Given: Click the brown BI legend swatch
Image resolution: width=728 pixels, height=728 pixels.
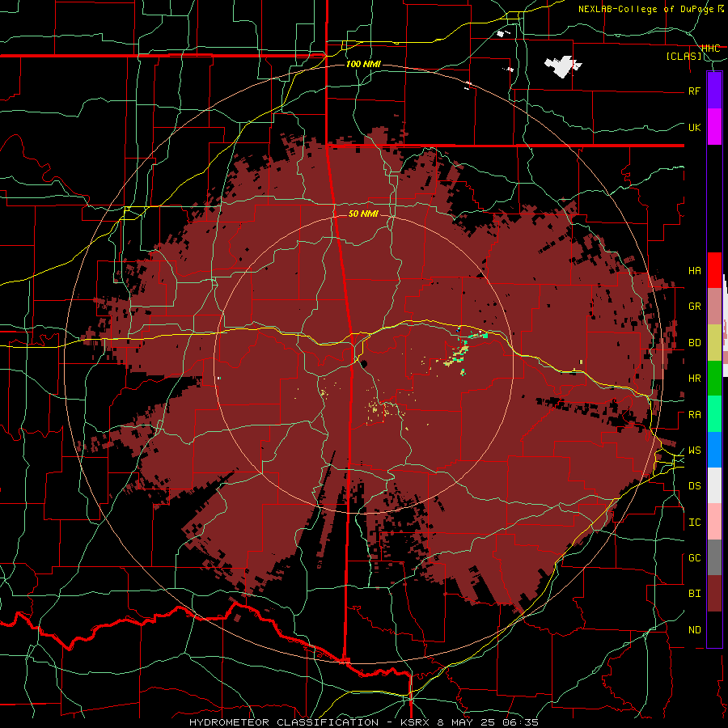Looking at the screenshot, I should point(714,594).
